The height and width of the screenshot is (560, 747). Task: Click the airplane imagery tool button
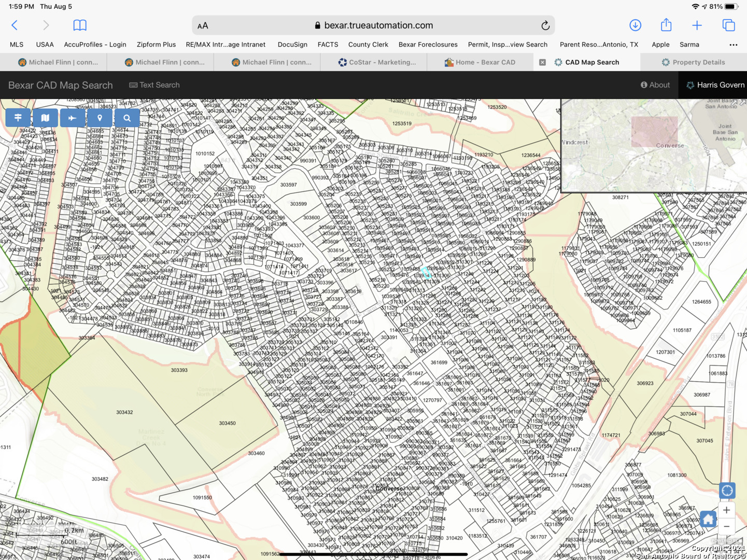pos(72,118)
